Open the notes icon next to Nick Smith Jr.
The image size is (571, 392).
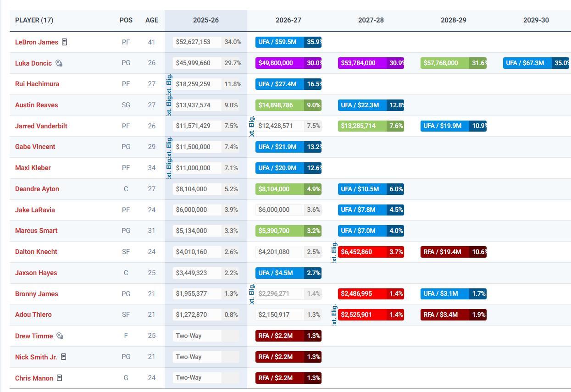(x=64, y=357)
